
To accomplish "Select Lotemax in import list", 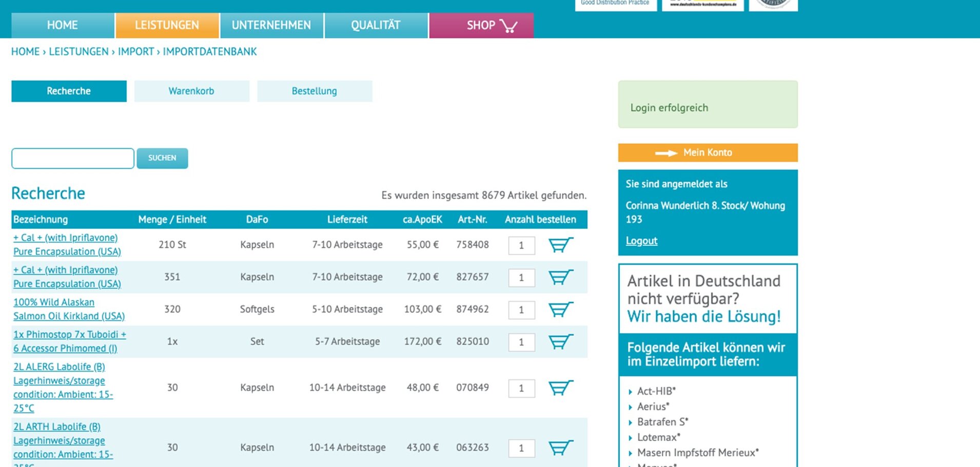I will 658,437.
